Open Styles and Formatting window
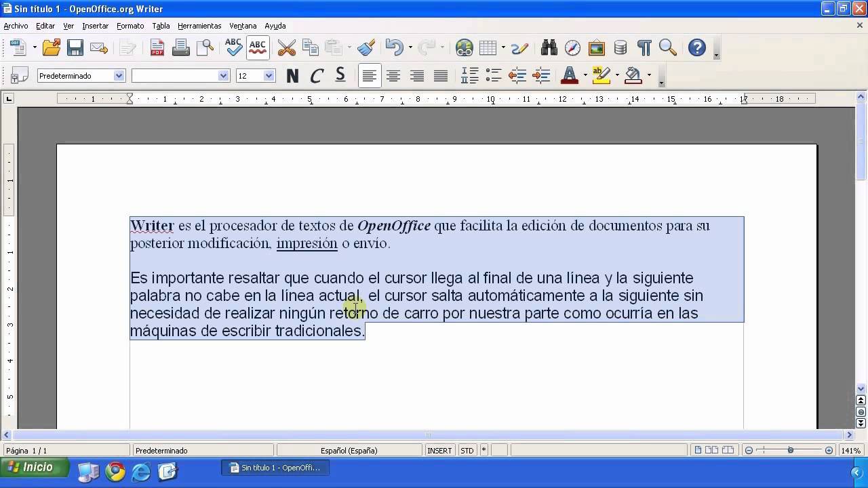This screenshot has height=488, width=868. coord(20,76)
